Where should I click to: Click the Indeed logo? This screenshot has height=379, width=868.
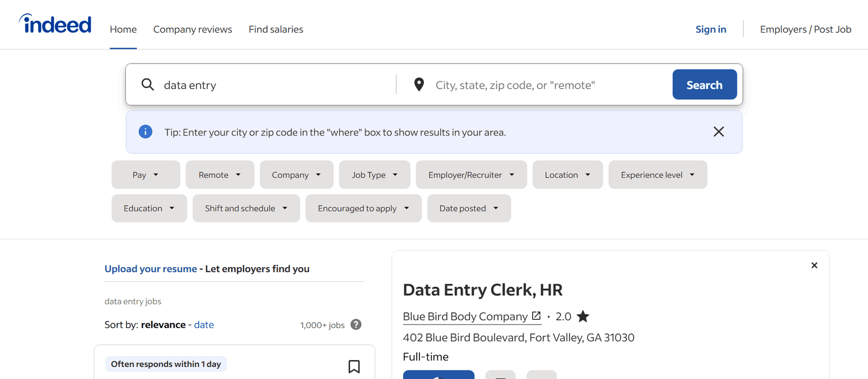(x=55, y=24)
